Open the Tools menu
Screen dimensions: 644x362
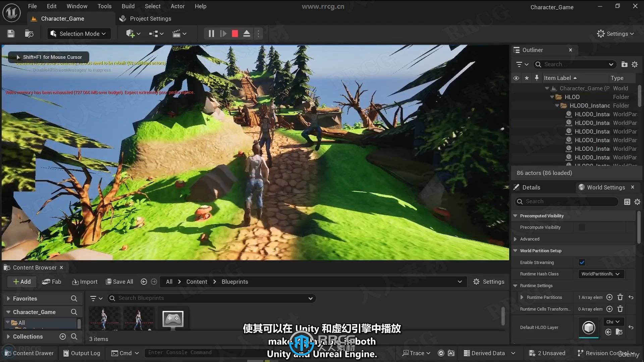point(104,6)
